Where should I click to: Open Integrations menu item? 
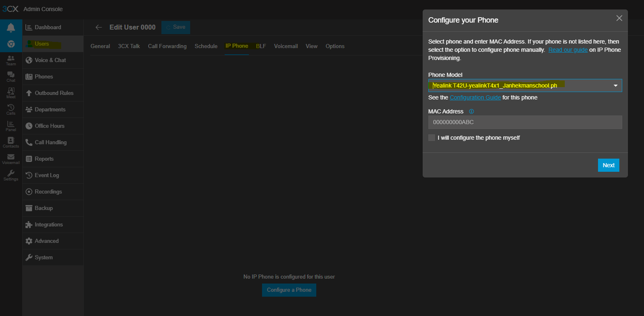coord(53,224)
